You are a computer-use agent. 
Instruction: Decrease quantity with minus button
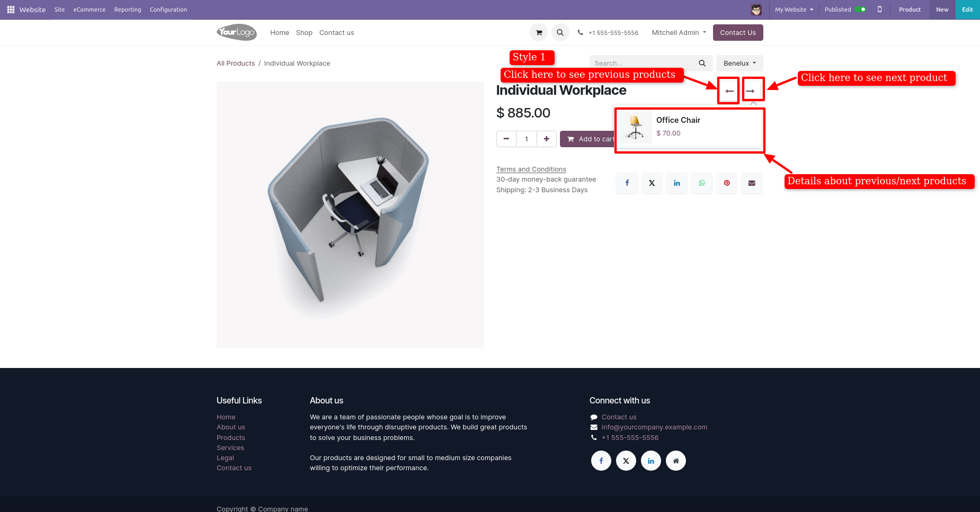click(x=506, y=139)
